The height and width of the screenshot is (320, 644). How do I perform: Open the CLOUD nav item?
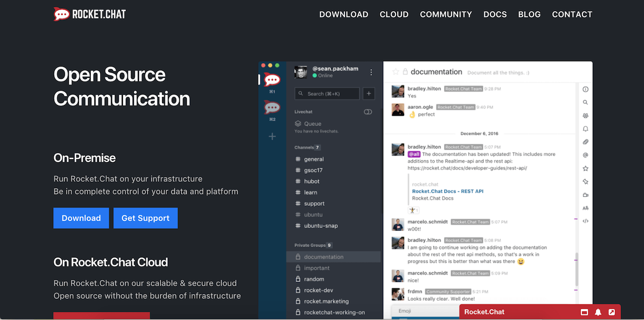[394, 14]
